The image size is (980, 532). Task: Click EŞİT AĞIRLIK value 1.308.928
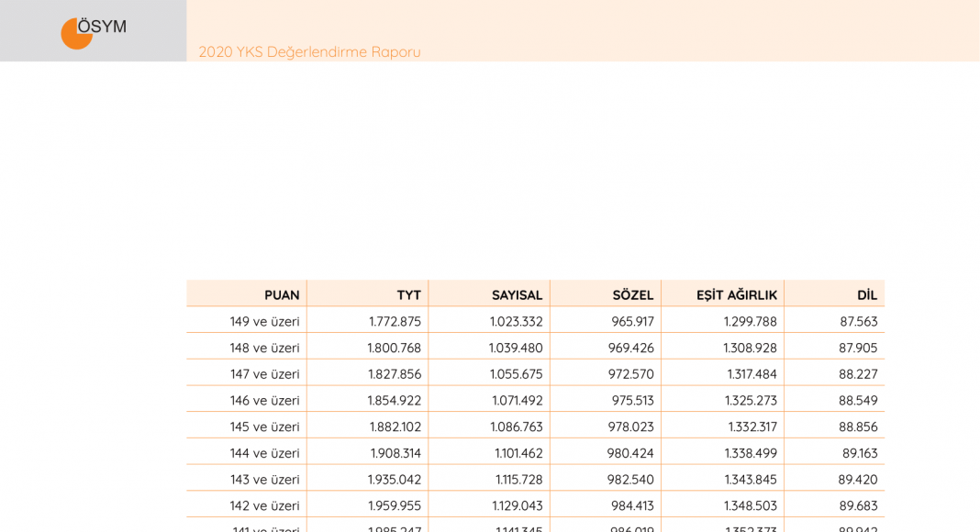click(750, 348)
